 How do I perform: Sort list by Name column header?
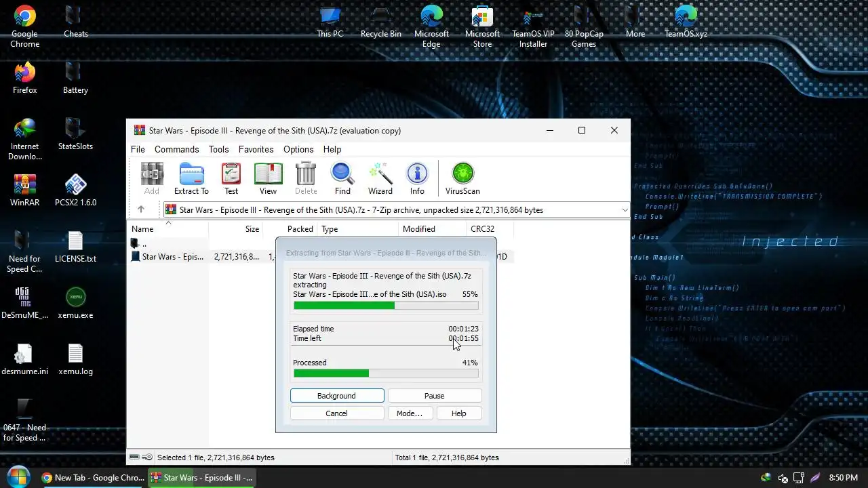click(168, 229)
